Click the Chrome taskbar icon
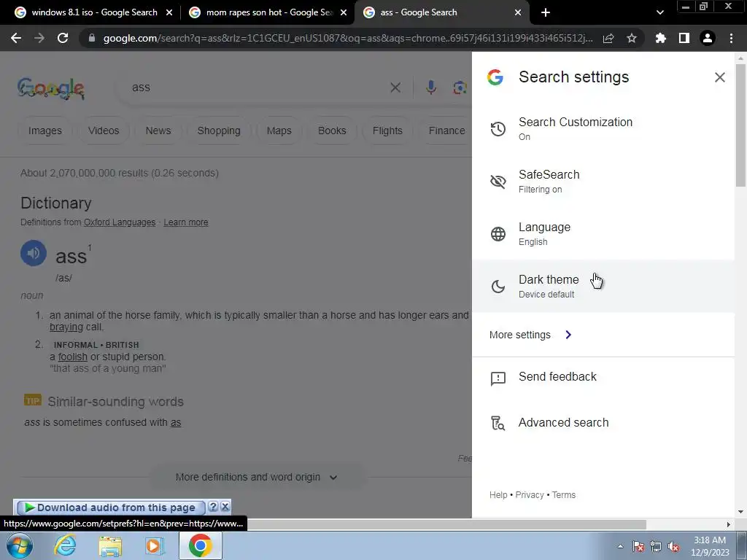The image size is (747, 560). pos(200,545)
